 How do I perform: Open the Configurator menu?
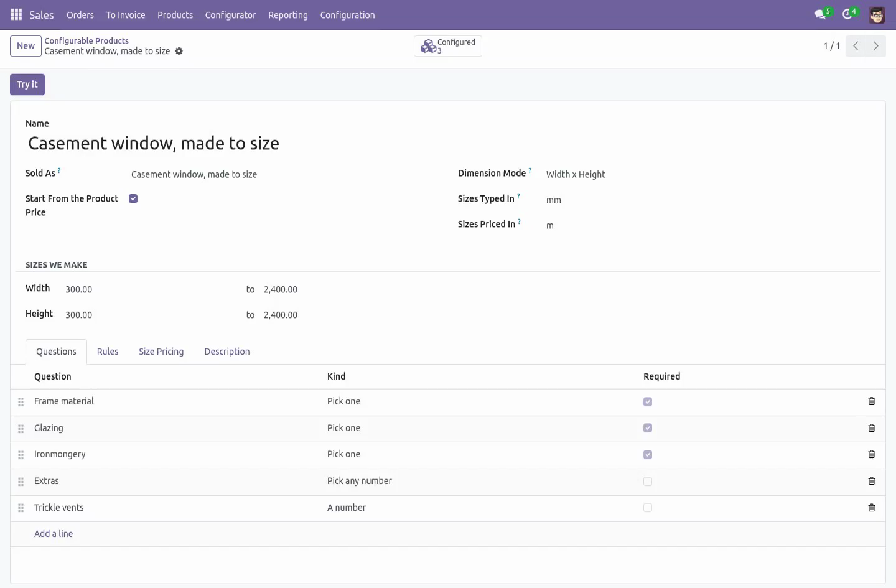(x=231, y=15)
